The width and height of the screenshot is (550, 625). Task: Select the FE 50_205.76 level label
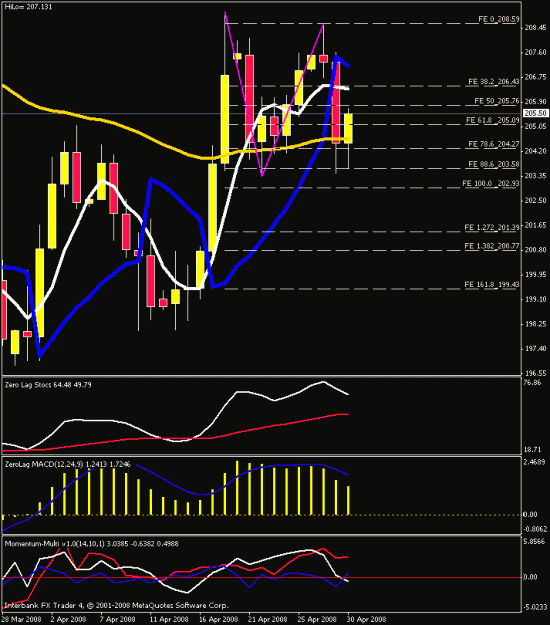point(497,101)
